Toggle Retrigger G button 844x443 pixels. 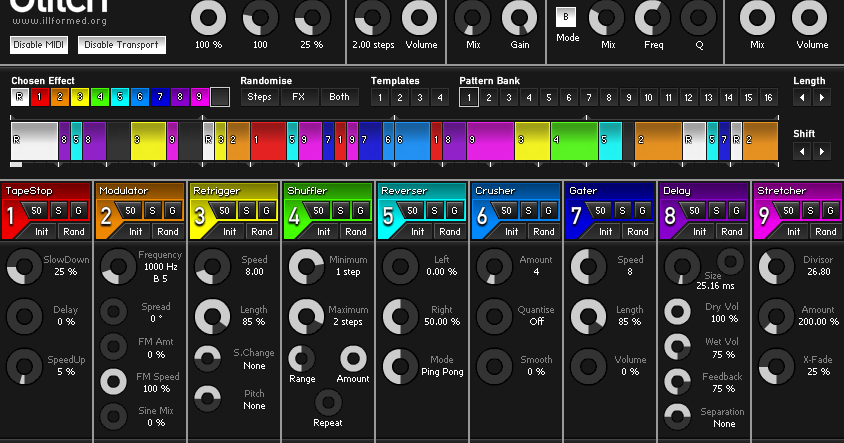pyautogui.click(x=266, y=210)
